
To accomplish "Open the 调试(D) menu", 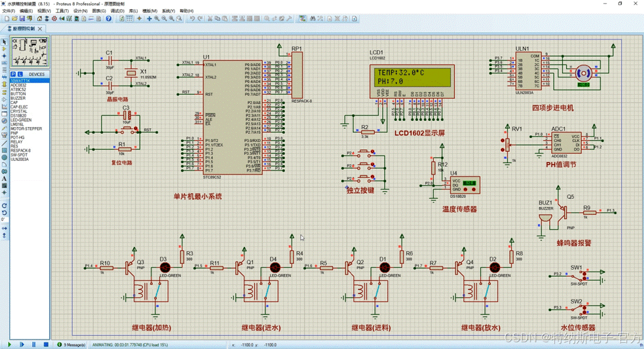I will pyautogui.click(x=117, y=11).
